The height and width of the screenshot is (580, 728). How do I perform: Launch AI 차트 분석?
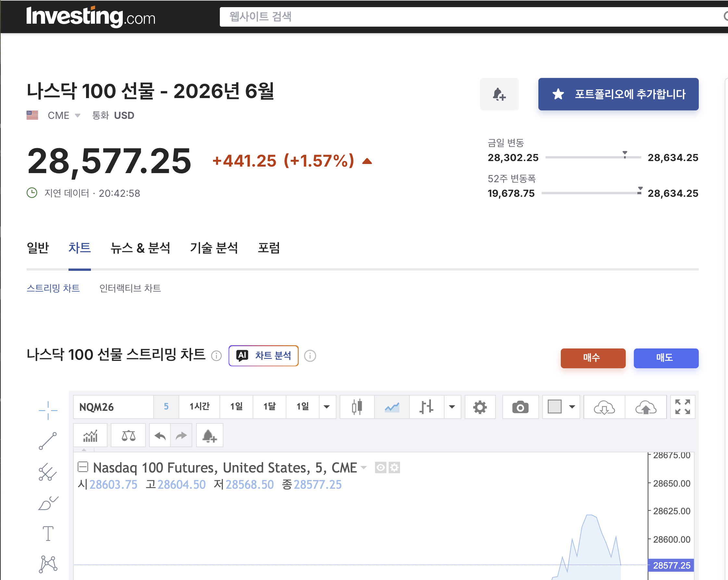(x=263, y=355)
